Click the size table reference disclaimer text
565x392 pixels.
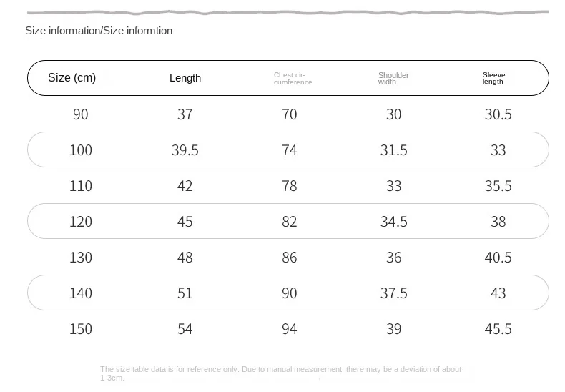(280, 373)
